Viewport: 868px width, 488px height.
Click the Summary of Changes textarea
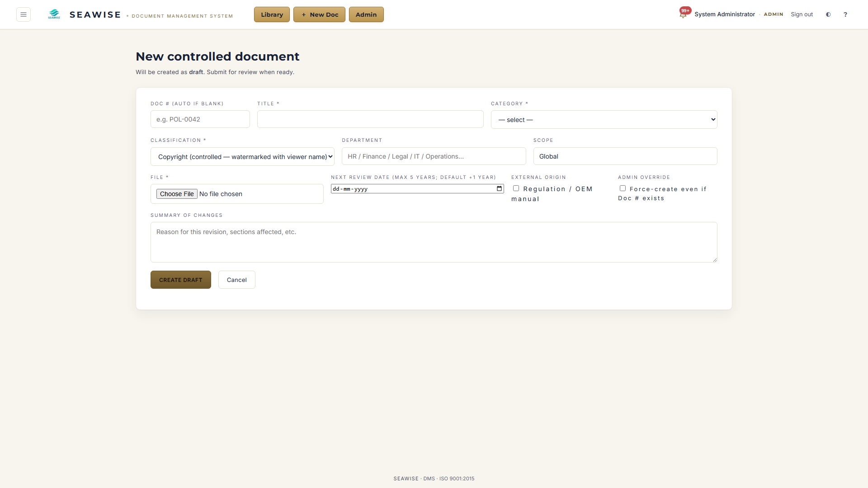tap(434, 242)
